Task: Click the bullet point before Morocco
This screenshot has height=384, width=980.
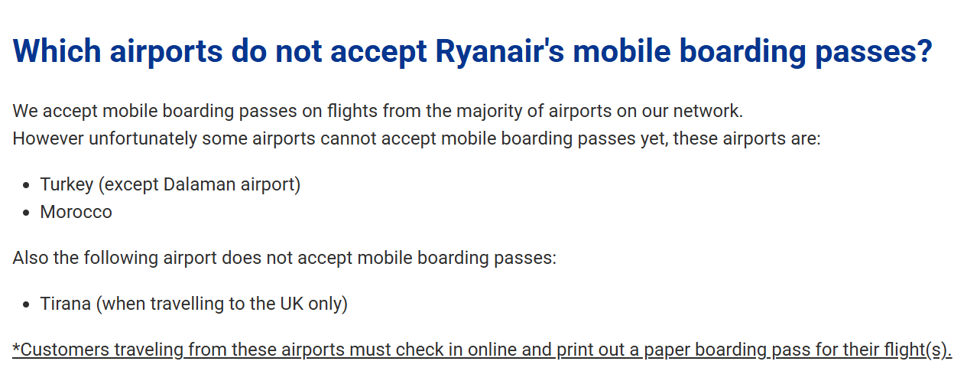Action: tap(27, 213)
